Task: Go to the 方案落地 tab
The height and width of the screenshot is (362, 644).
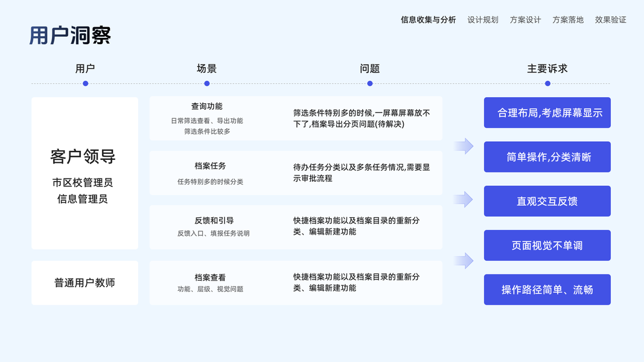Action: tap(568, 20)
